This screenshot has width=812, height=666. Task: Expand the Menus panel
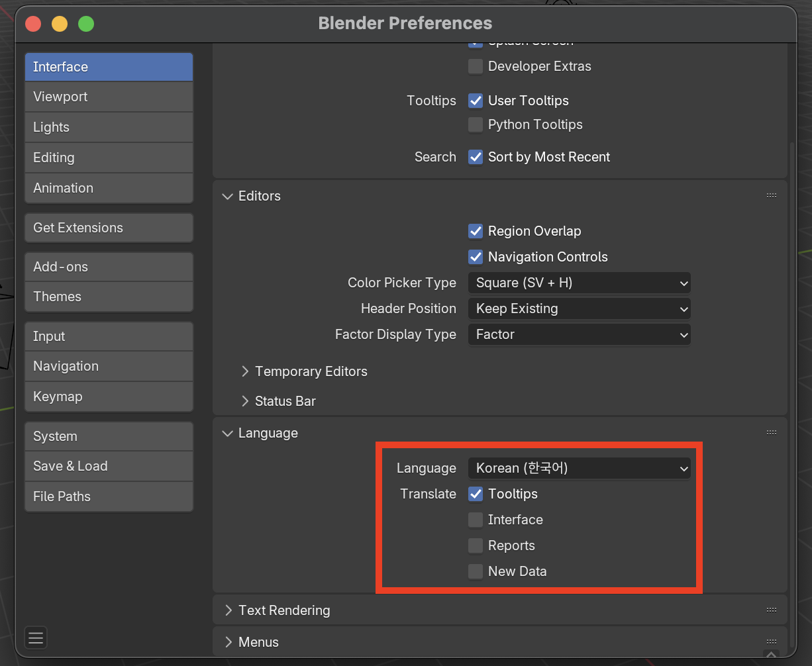coord(228,642)
